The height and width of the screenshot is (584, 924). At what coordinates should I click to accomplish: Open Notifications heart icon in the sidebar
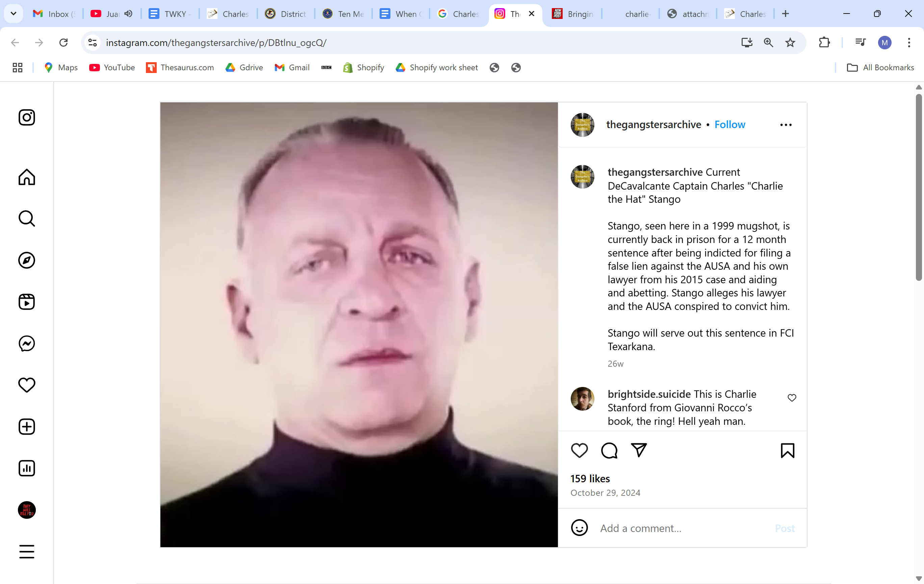[27, 385]
